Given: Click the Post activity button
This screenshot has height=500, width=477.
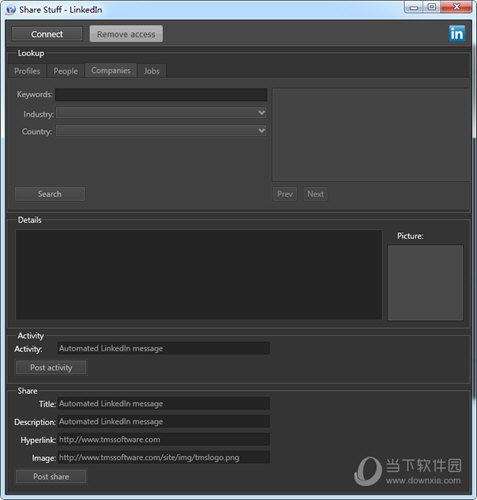Looking at the screenshot, I should (51, 368).
